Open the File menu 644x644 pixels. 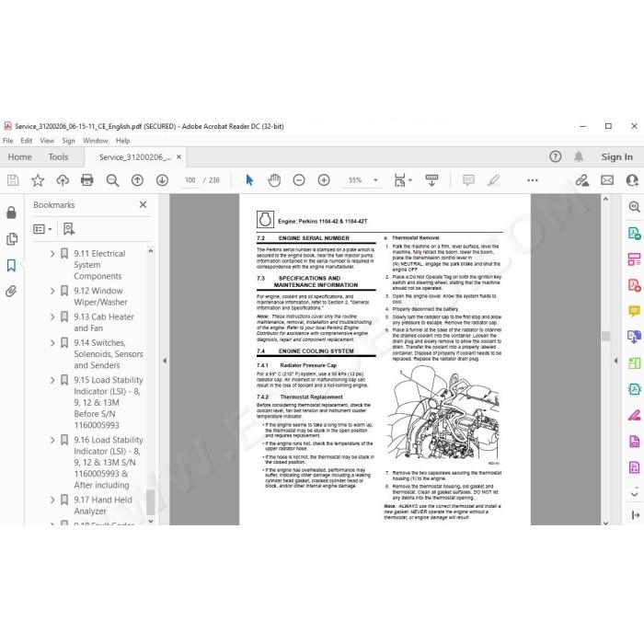(7, 141)
